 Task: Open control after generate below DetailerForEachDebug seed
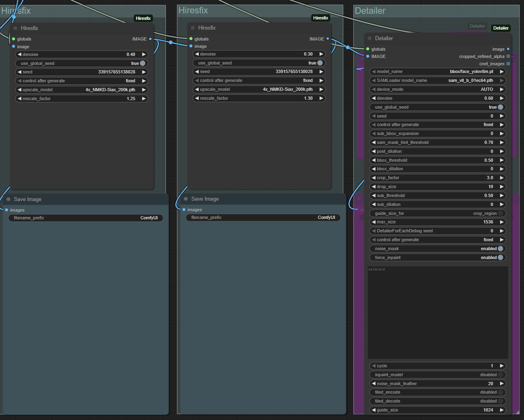pos(438,240)
